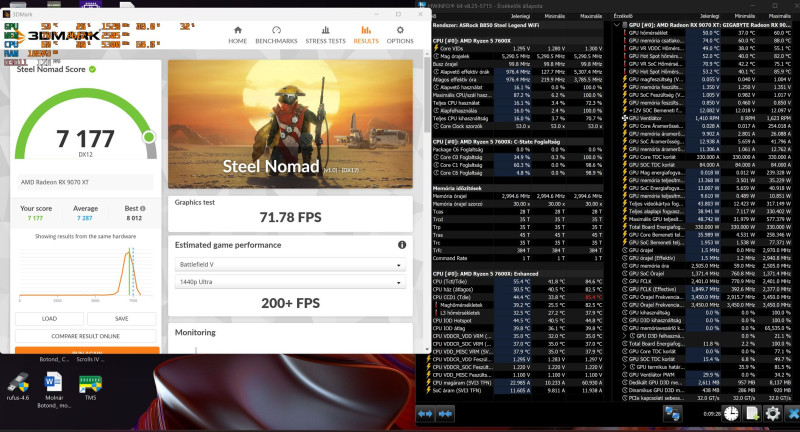The width and height of the screenshot is (800, 432).
Task: Click the 71.78 FPS graphics test result
Action: 290,217
